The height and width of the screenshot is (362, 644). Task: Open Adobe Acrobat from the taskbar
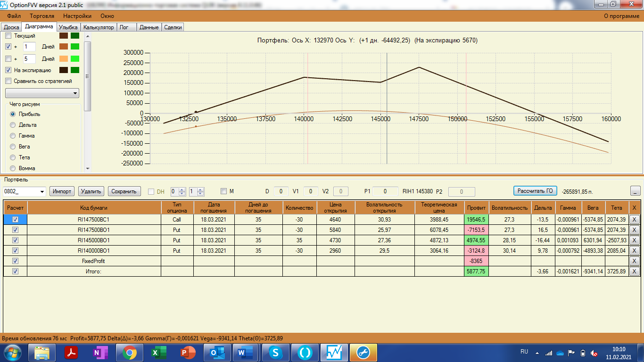coord(71,352)
